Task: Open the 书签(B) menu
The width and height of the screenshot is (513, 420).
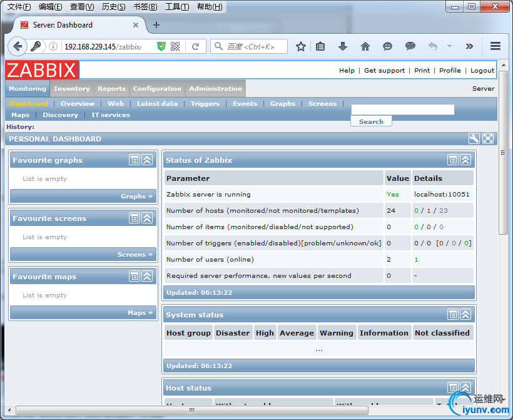Action: coord(145,7)
